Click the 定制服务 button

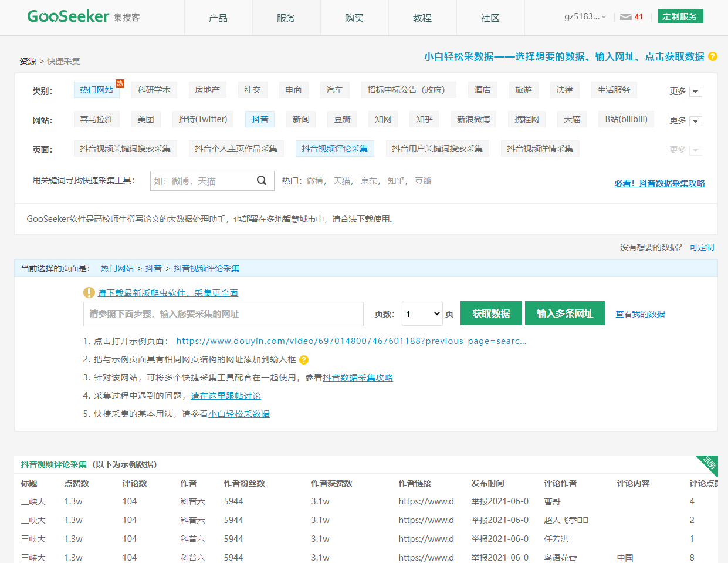tap(680, 16)
